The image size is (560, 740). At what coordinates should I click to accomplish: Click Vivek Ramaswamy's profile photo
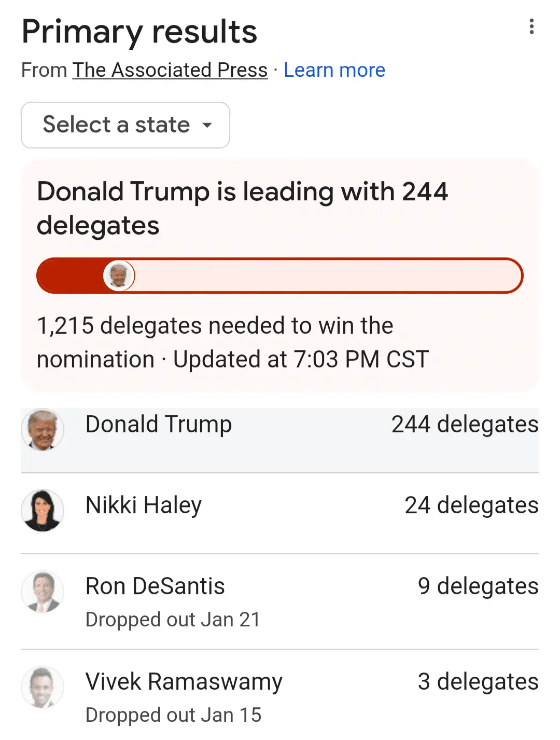click(43, 687)
